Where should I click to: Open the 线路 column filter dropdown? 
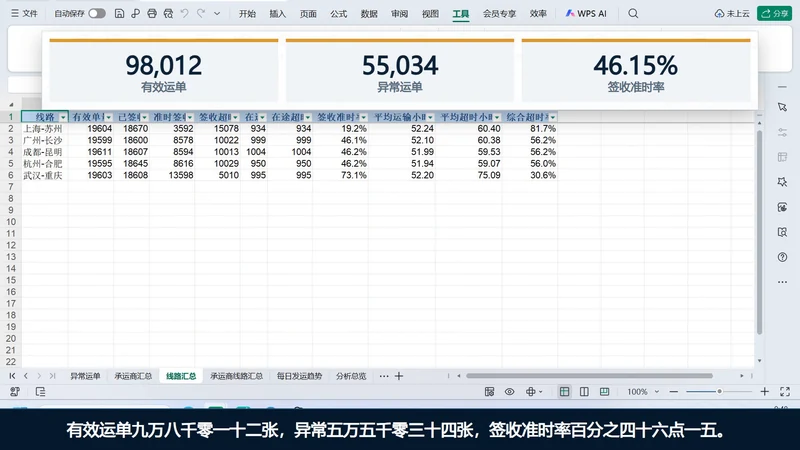(63, 117)
